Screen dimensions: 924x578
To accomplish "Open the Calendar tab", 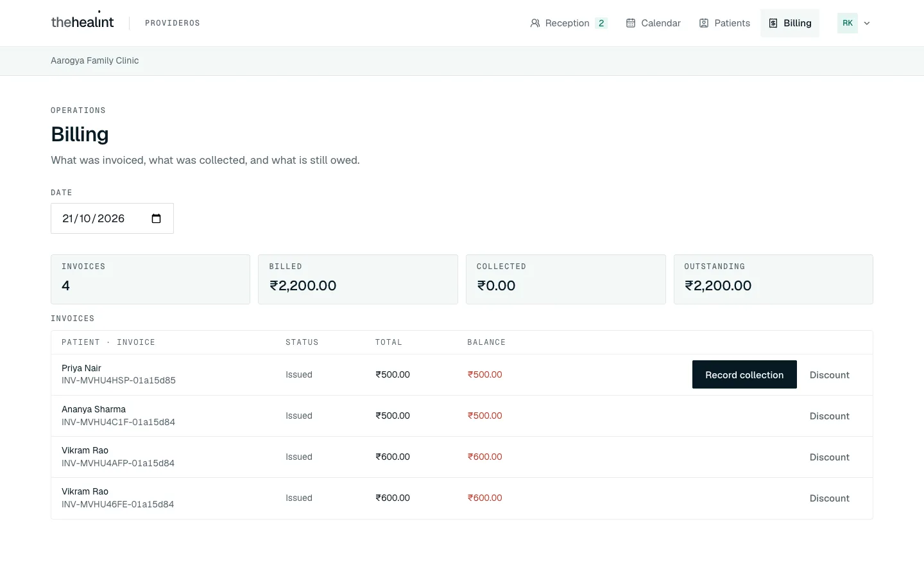I will pyautogui.click(x=653, y=23).
